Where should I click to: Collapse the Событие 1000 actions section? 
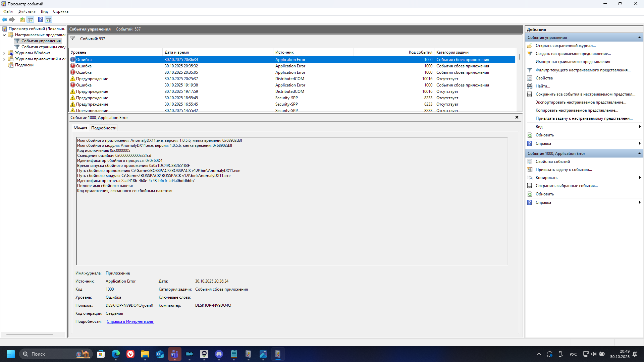pyautogui.click(x=639, y=154)
